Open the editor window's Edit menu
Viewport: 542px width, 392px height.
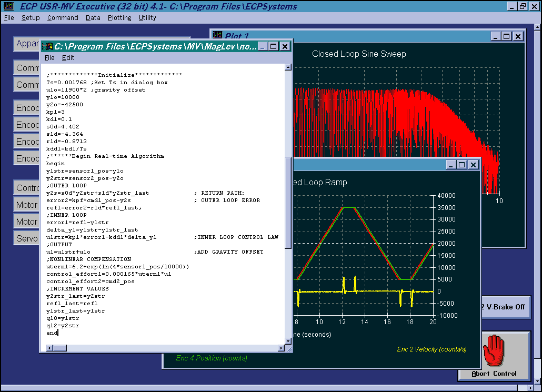pos(68,58)
